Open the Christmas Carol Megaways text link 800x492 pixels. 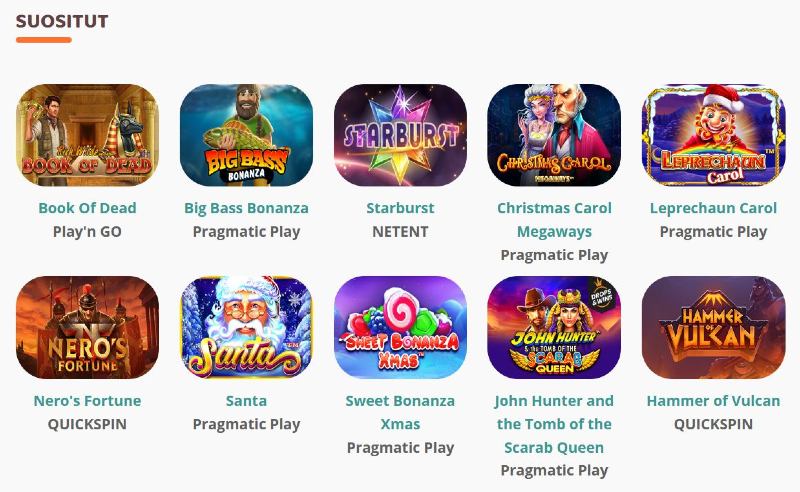(x=554, y=220)
